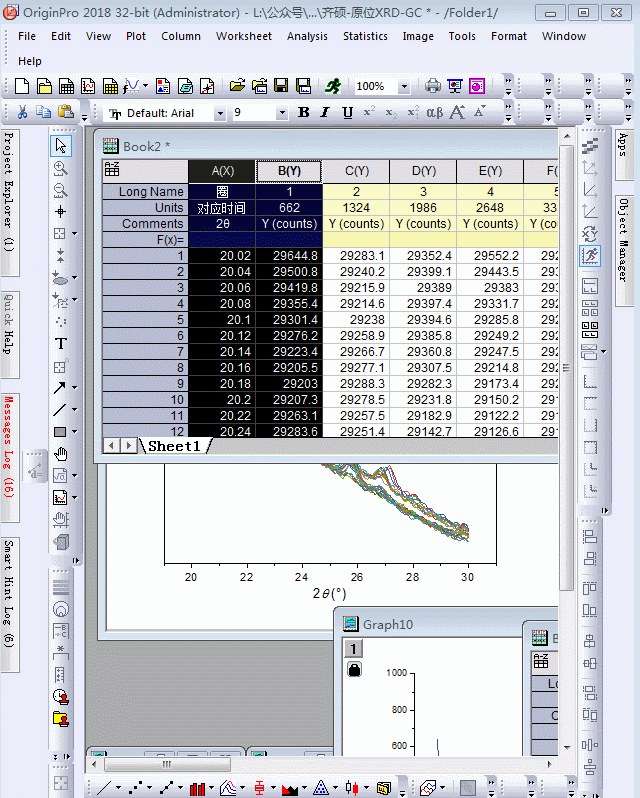Open the Analysis menu
The width and height of the screenshot is (640, 798).
click(306, 36)
